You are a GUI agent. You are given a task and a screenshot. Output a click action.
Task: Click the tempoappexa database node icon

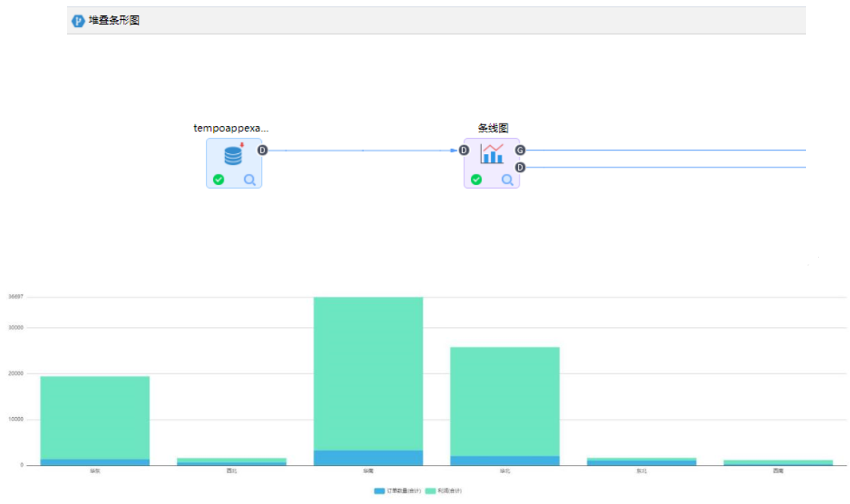(x=233, y=155)
